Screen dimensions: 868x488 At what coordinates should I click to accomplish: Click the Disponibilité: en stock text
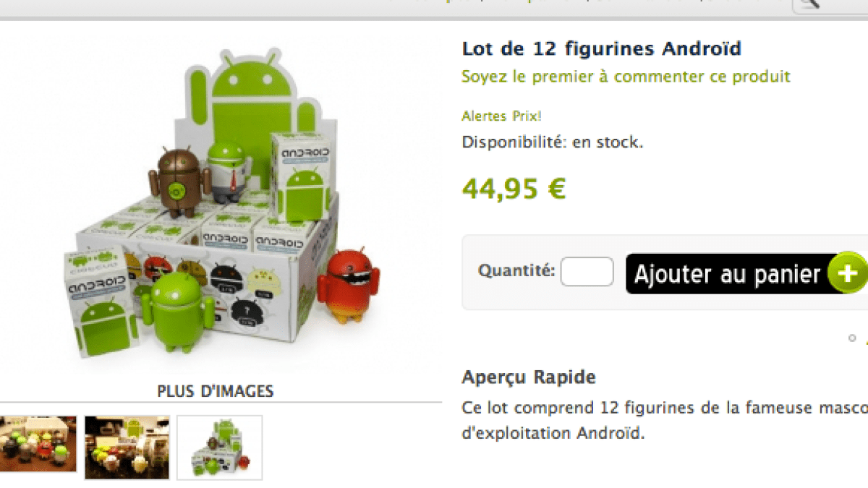552,142
